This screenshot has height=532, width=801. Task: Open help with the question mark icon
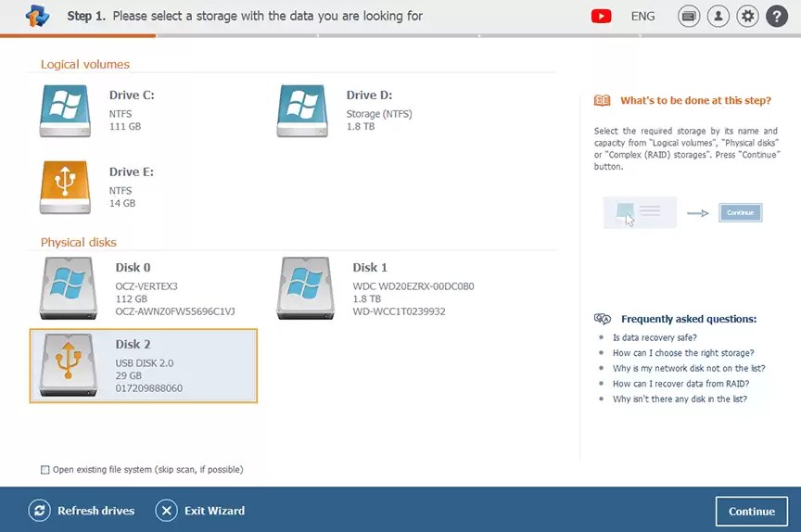click(x=776, y=17)
